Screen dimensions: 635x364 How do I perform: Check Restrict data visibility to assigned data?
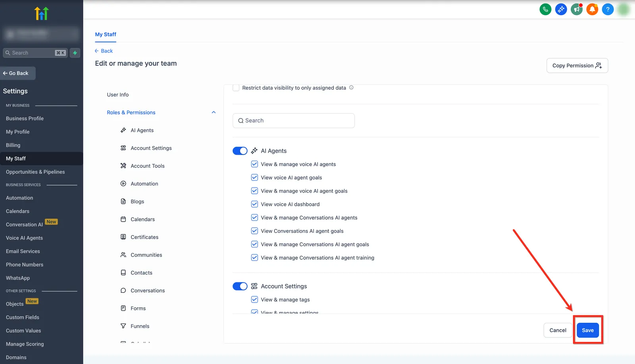click(x=236, y=88)
